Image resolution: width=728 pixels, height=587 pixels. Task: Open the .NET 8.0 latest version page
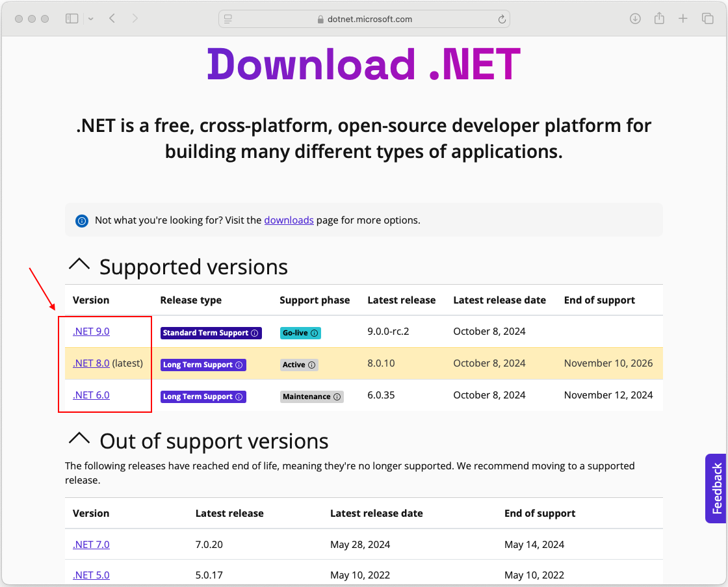91,363
